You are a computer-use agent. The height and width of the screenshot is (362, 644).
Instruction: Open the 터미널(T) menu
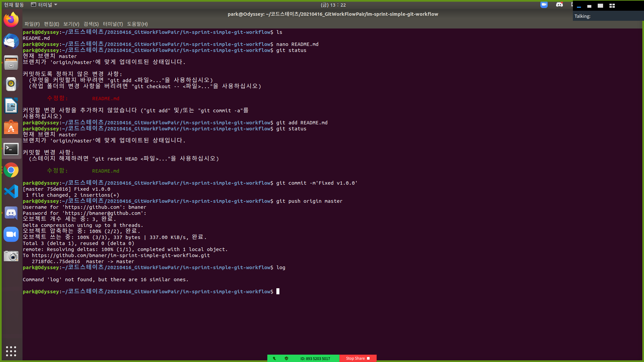click(113, 24)
